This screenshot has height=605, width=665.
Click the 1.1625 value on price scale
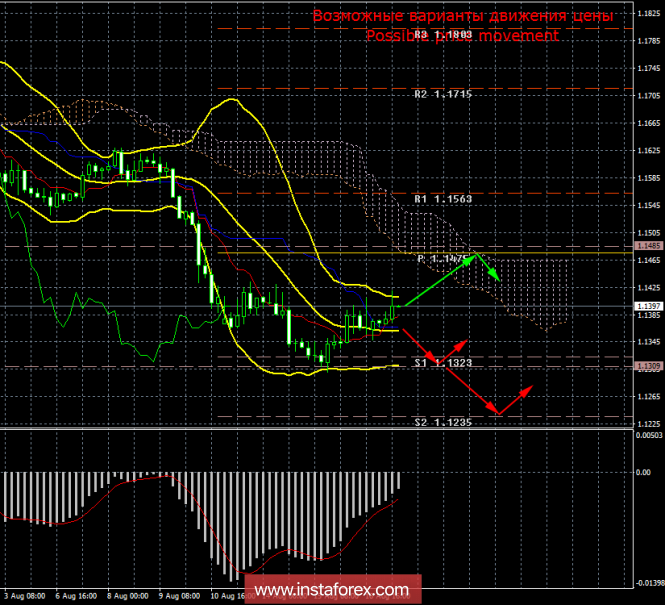(x=646, y=152)
